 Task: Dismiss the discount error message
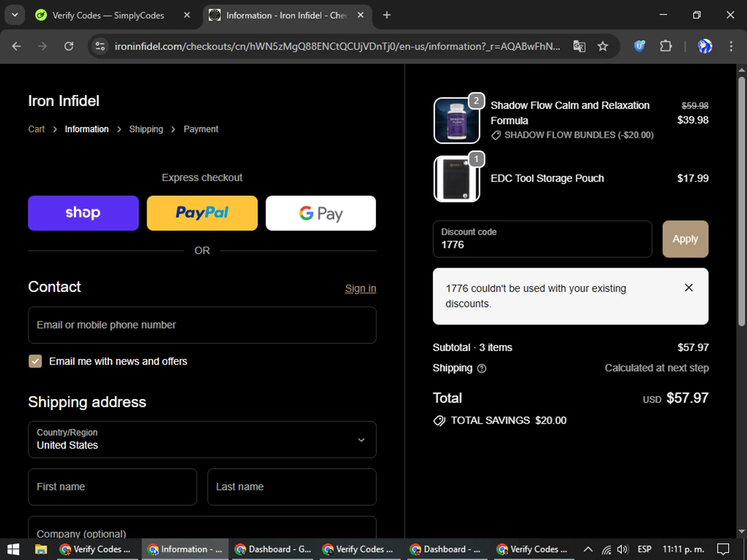689,288
